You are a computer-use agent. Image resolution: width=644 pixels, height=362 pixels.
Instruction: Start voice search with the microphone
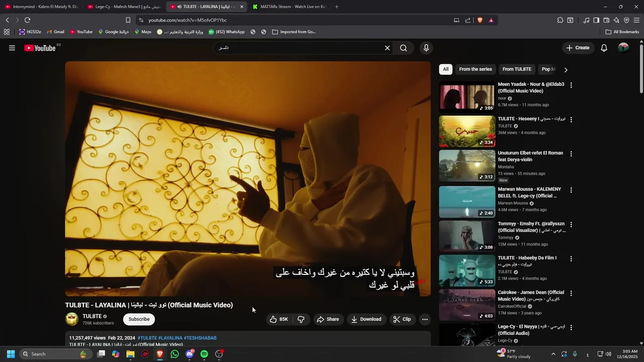[426, 48]
